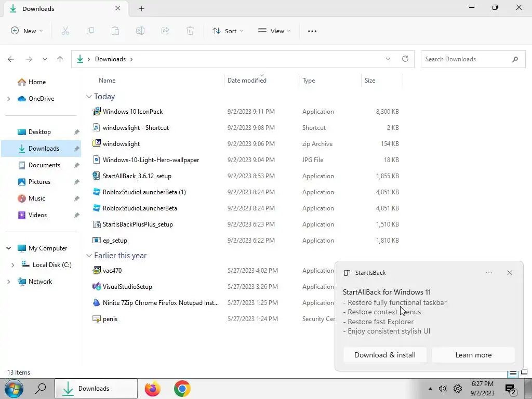Refresh the Downloads folder view
The height and width of the screenshot is (399, 532).
[405, 59]
